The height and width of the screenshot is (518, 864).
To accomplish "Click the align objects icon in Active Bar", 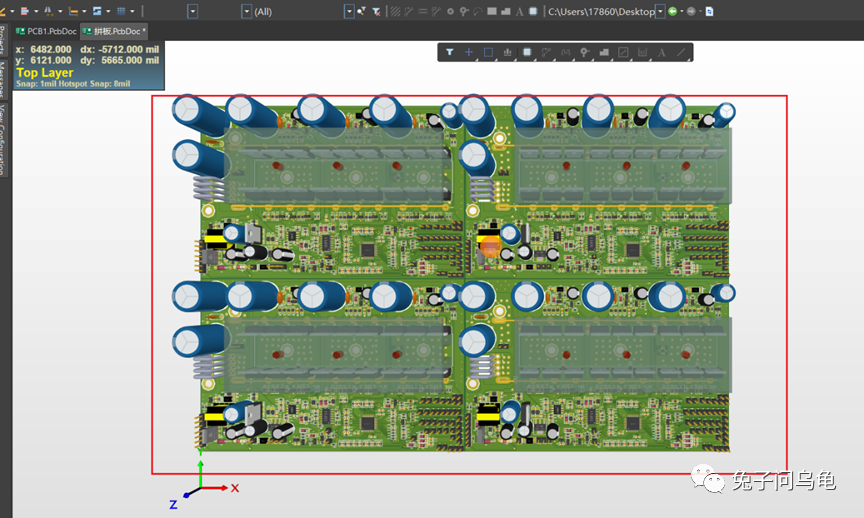I will pos(508,52).
